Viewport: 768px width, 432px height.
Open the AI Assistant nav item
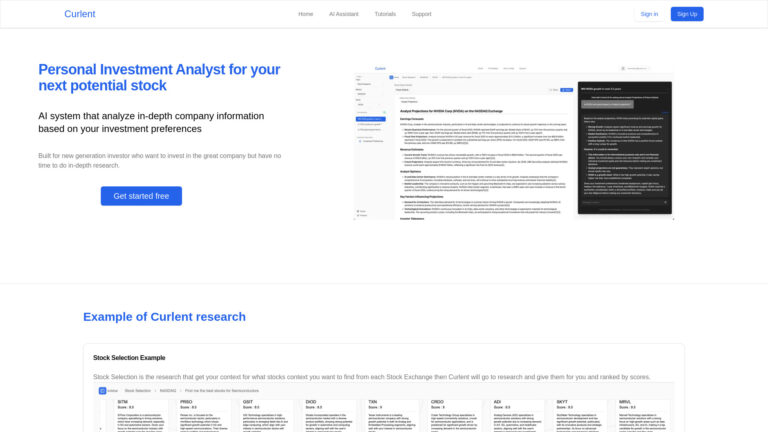coord(343,14)
